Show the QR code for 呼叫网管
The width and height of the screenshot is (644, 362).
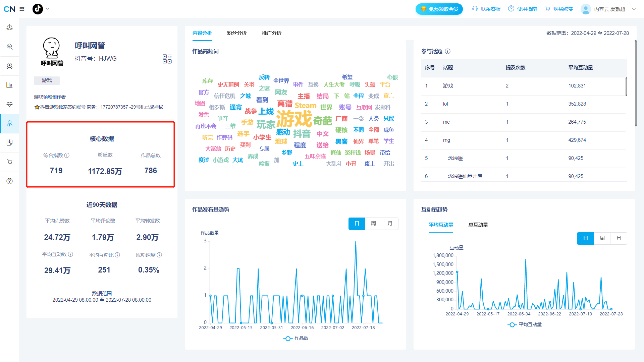pos(167,59)
